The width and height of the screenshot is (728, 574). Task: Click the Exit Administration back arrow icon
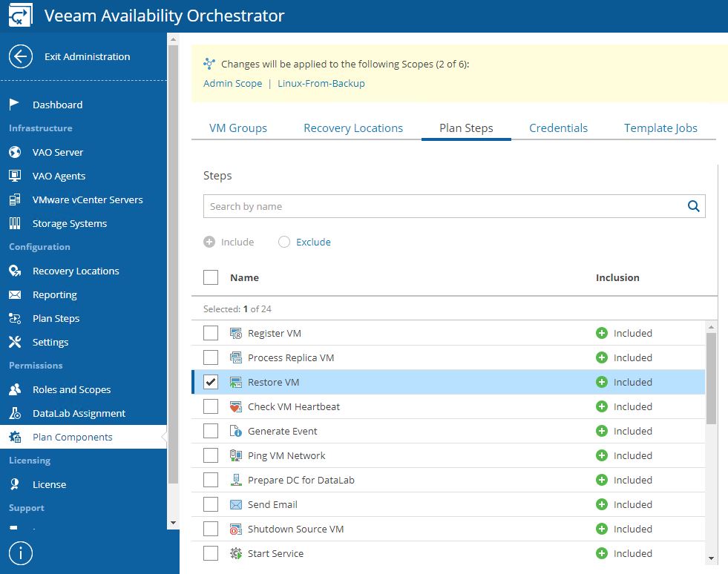21,56
